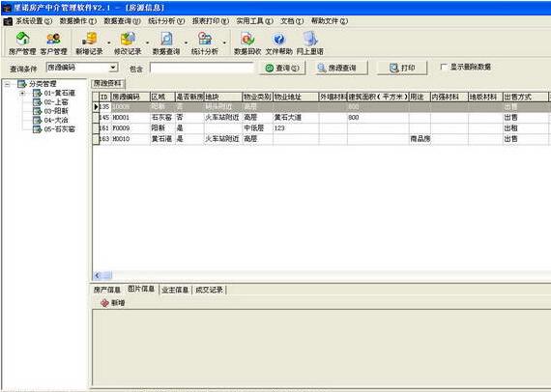This screenshot has height=392, width=551.
Task: Click the 打印 button
Action: 402,68
